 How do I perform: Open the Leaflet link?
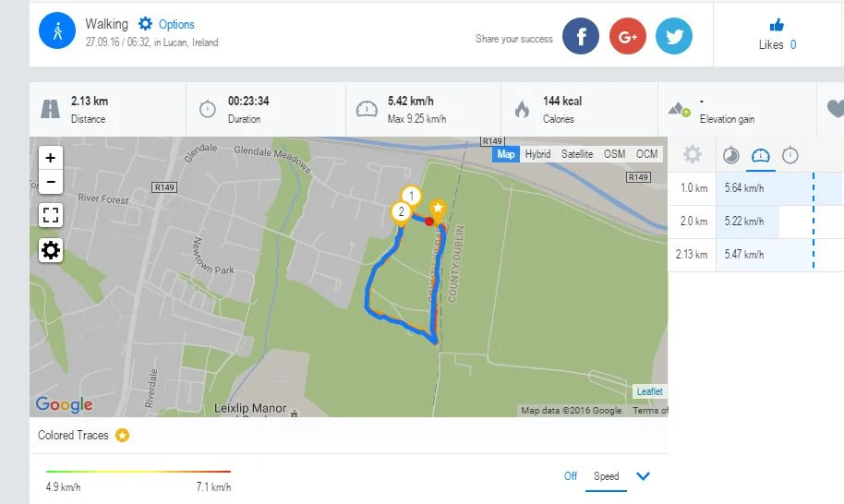pos(649,391)
